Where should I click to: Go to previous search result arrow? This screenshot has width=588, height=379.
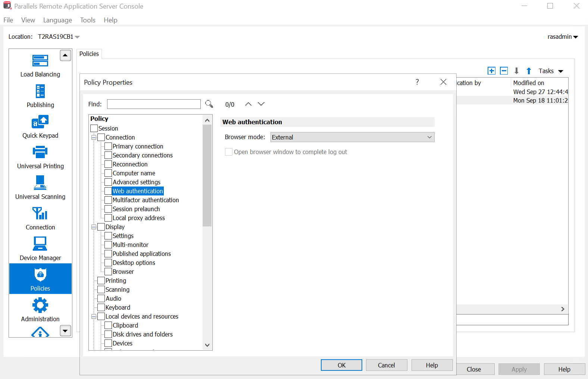(x=248, y=104)
